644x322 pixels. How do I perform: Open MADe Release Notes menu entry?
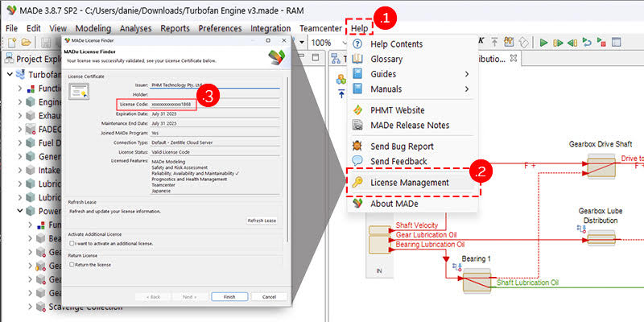click(412, 125)
